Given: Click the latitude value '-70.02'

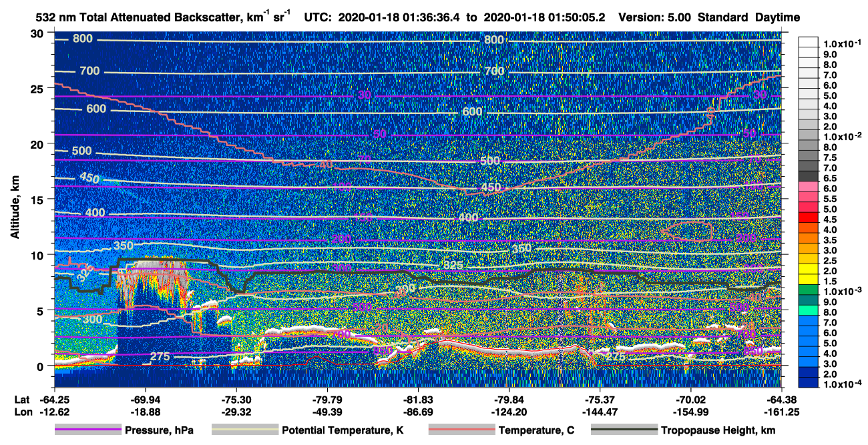Looking at the screenshot, I should (x=690, y=400).
